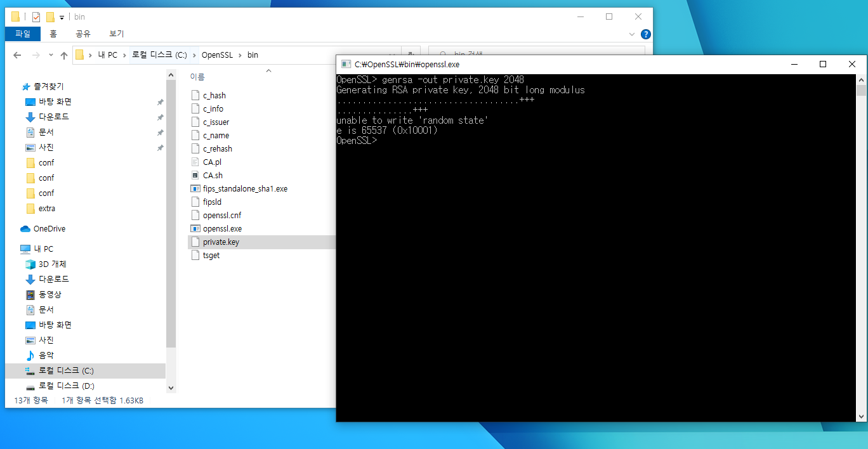
Task: Click the openssl.exe application icon
Action: (195, 228)
